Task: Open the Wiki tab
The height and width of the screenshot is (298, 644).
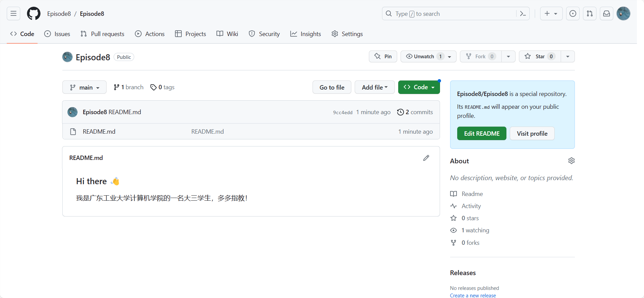Action: [227, 34]
